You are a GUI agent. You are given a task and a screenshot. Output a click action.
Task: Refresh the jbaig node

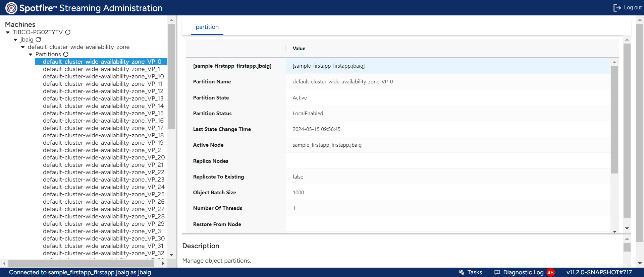coord(39,40)
